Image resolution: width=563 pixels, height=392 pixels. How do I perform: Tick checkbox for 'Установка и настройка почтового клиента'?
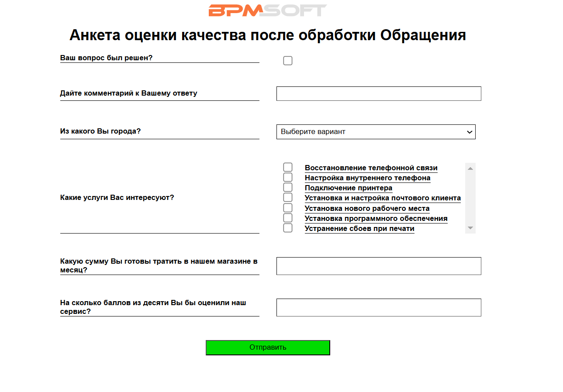(287, 197)
